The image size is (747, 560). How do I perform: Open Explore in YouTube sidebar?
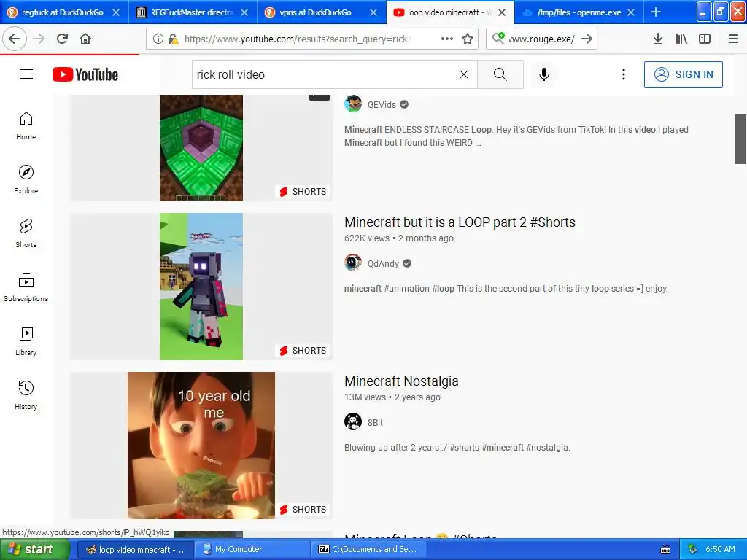pyautogui.click(x=26, y=179)
